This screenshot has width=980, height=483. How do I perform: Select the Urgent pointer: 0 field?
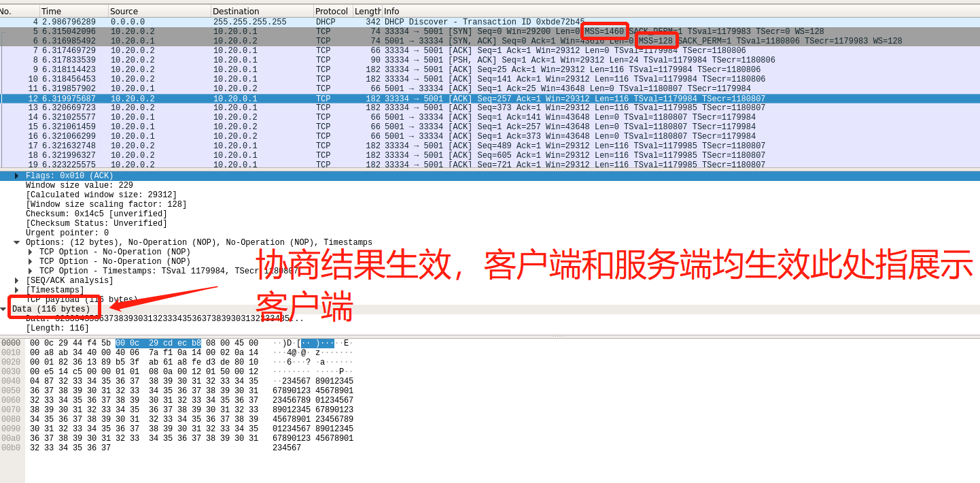click(67, 233)
